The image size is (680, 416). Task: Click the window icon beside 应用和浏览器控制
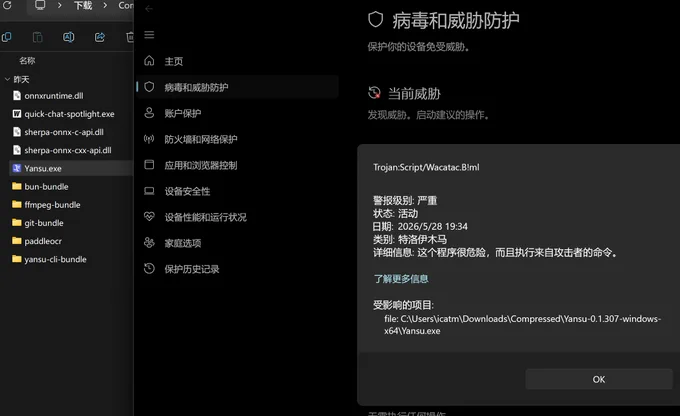pos(149,165)
